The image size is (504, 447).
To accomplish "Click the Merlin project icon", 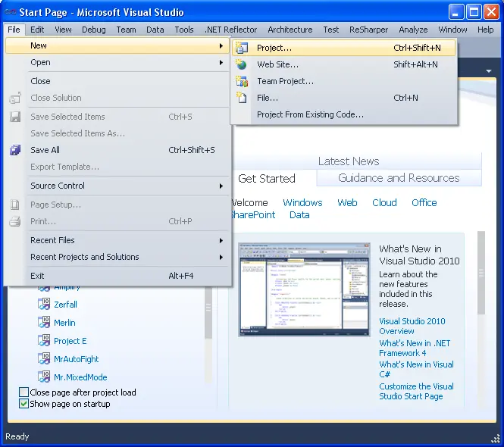I will tap(44, 322).
